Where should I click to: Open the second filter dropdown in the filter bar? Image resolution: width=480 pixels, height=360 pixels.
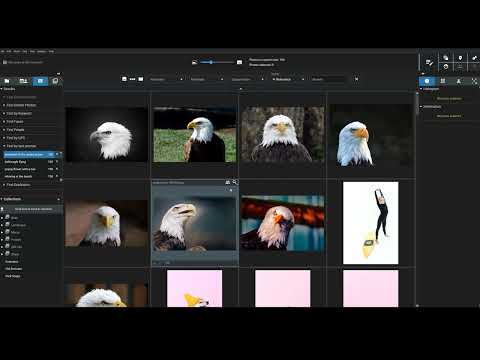pyautogui.click(x=207, y=79)
